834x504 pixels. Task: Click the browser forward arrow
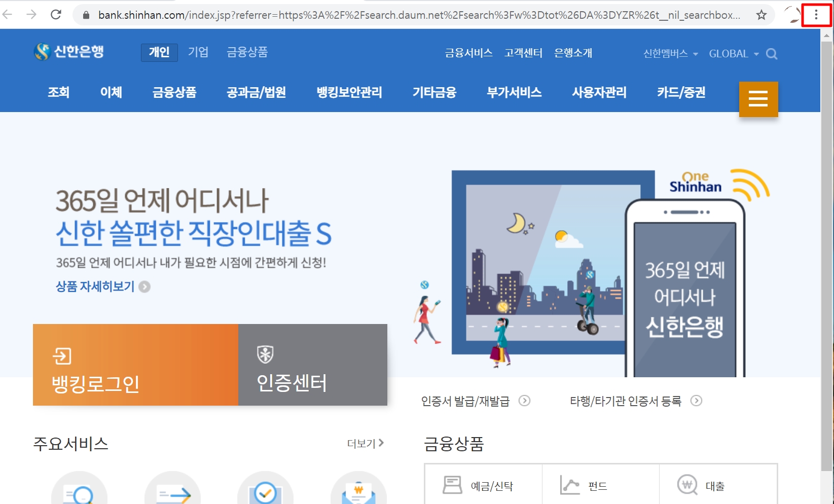[x=31, y=15]
